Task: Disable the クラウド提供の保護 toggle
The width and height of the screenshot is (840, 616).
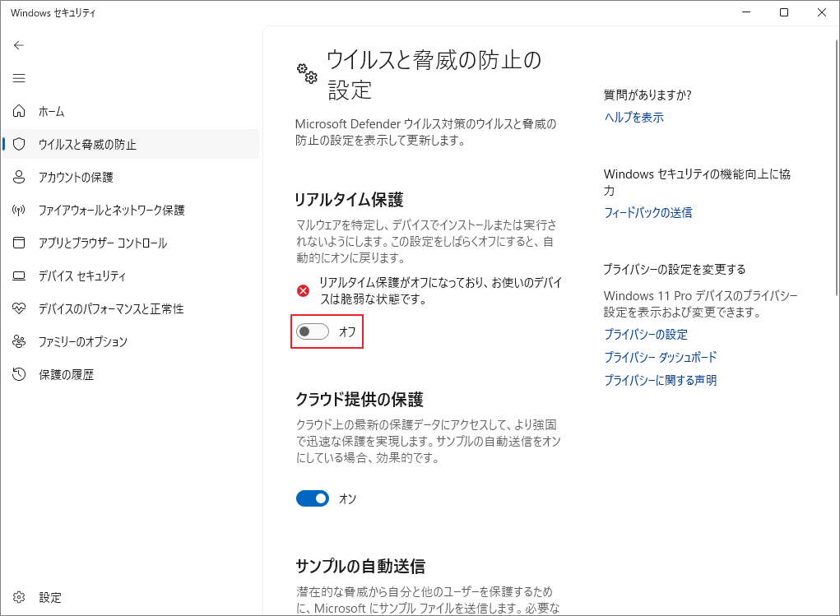Action: coord(312,498)
